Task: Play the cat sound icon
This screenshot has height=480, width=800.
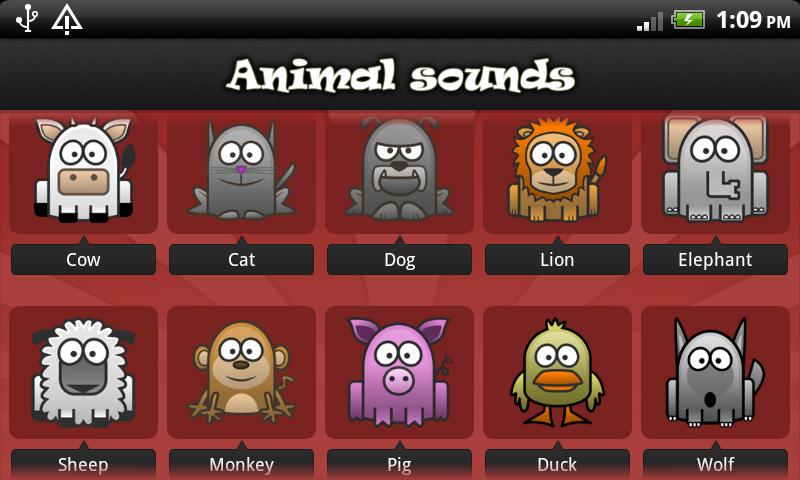Action: 241,170
